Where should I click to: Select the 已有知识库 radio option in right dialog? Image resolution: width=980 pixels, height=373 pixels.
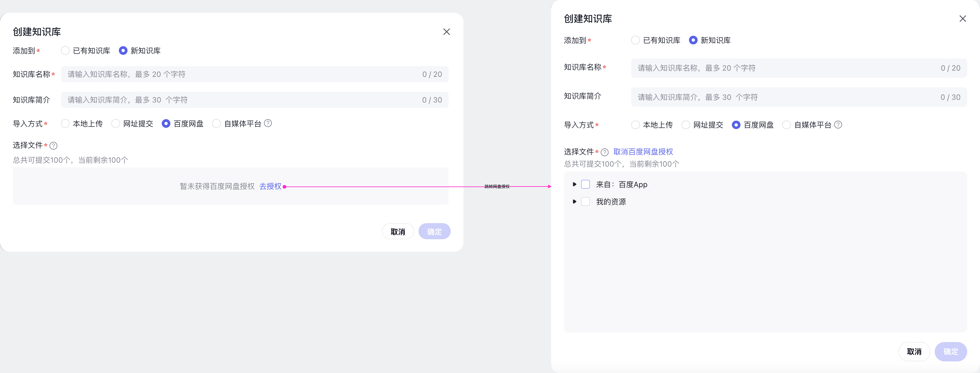point(635,40)
